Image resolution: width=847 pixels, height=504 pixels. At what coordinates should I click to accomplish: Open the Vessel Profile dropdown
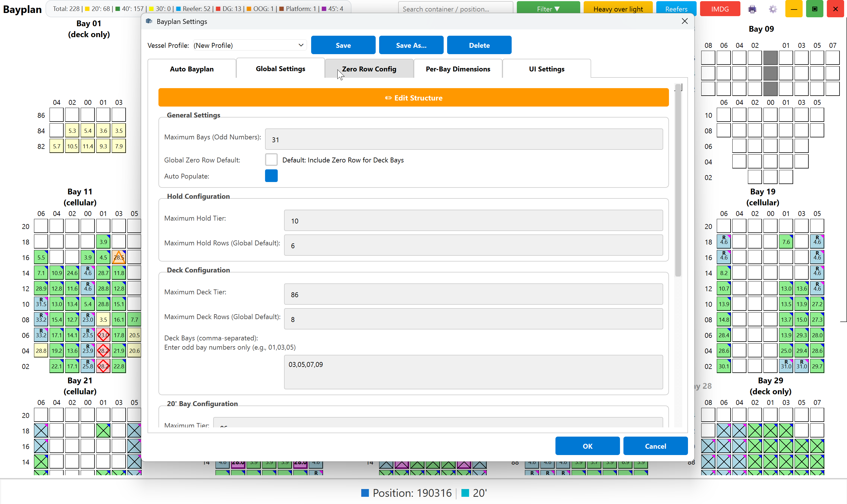coord(249,45)
